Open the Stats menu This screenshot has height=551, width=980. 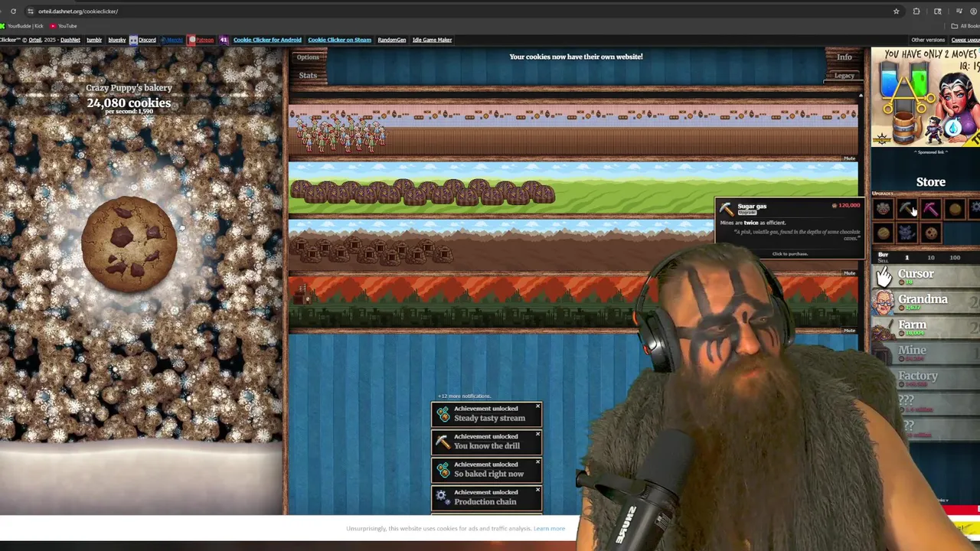click(x=308, y=75)
